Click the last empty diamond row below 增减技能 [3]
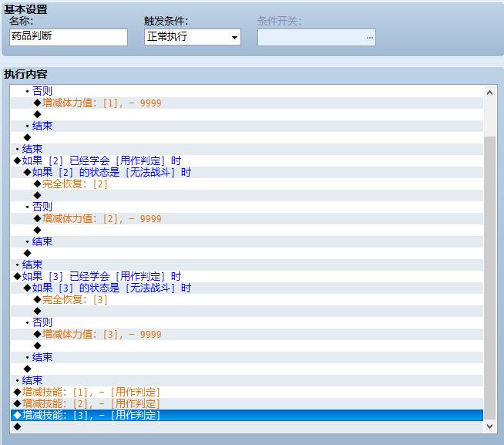The image size is (504, 445). pyautogui.click(x=247, y=426)
